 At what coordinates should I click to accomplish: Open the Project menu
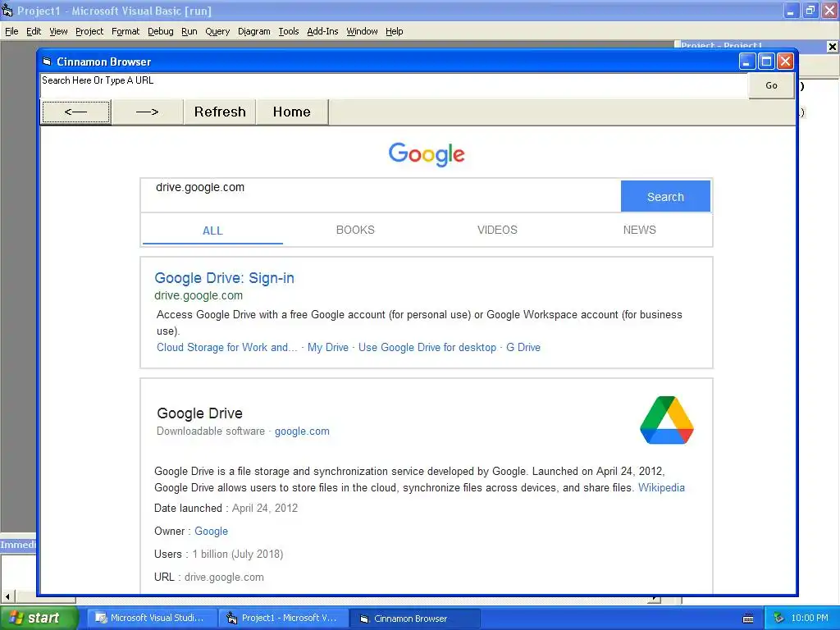89,32
